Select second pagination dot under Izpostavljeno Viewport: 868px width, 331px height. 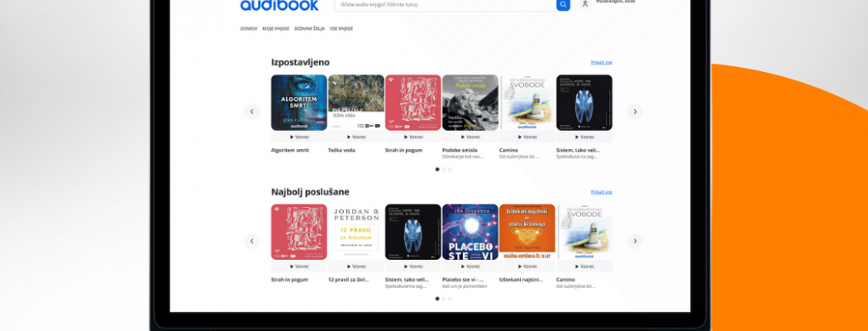click(443, 170)
